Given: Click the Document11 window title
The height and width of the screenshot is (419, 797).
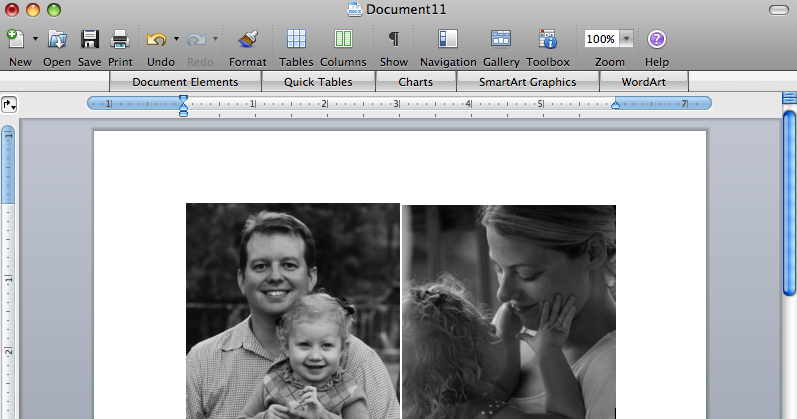Looking at the screenshot, I should 406,10.
